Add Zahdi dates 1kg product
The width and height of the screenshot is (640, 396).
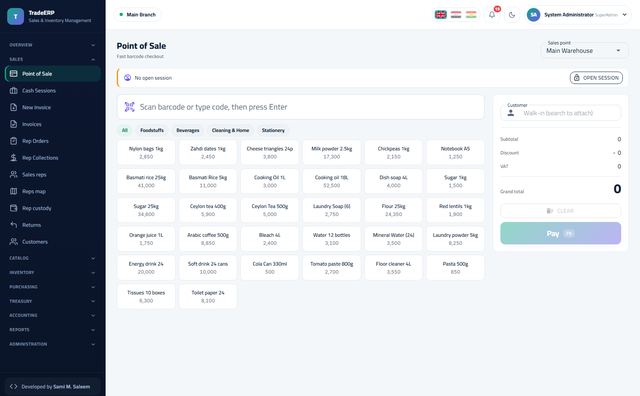(x=208, y=152)
